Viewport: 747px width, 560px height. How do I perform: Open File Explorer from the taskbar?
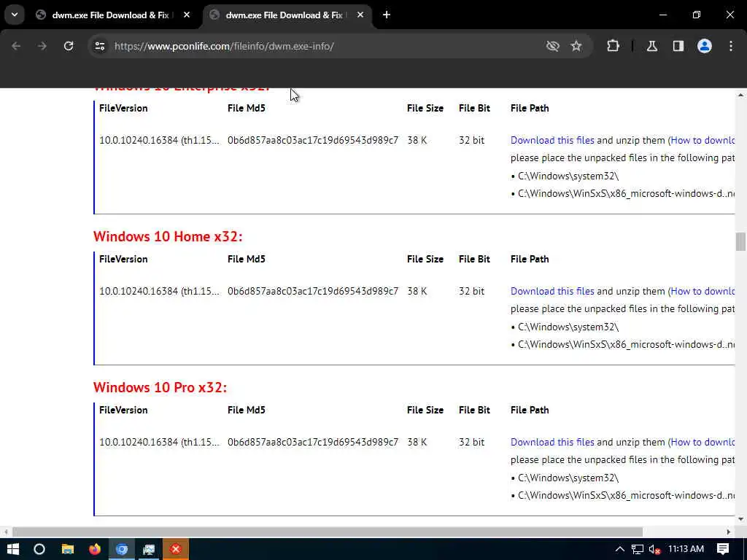68,549
